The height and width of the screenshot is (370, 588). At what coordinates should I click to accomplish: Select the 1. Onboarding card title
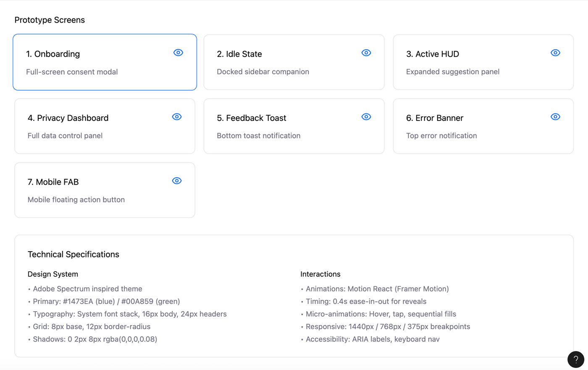[53, 54]
